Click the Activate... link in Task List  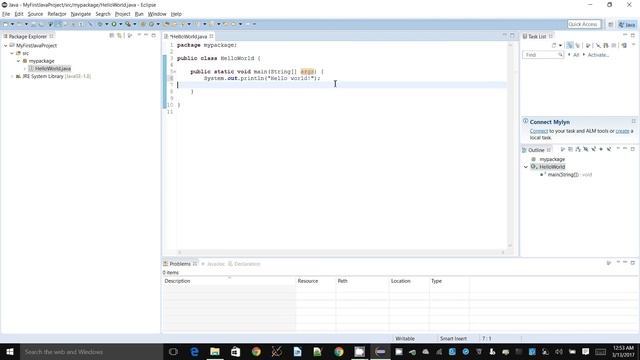coord(598,55)
